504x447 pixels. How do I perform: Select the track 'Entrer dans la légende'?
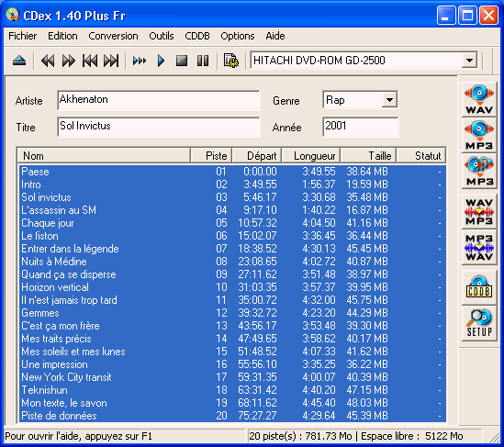pyautogui.click(x=232, y=249)
